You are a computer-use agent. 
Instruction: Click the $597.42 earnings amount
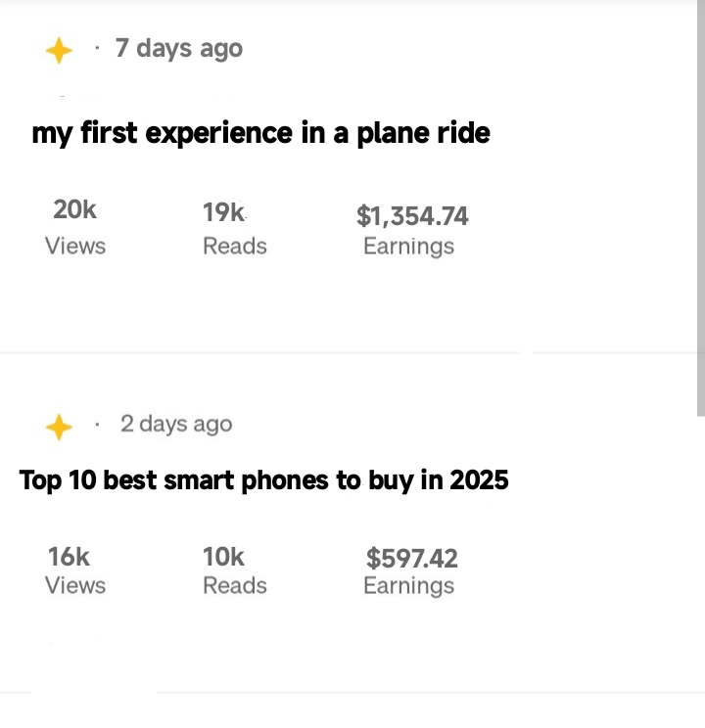[412, 559]
